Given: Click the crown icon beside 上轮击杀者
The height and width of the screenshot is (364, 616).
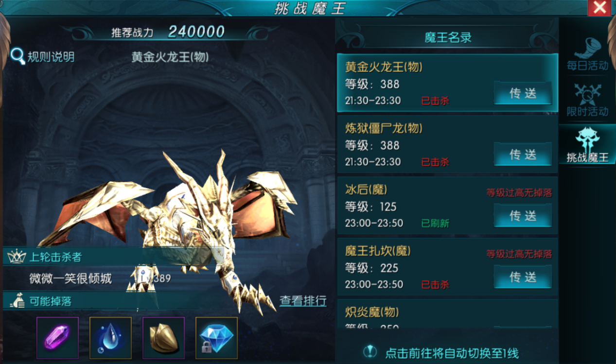Looking at the screenshot, I should coord(17,256).
